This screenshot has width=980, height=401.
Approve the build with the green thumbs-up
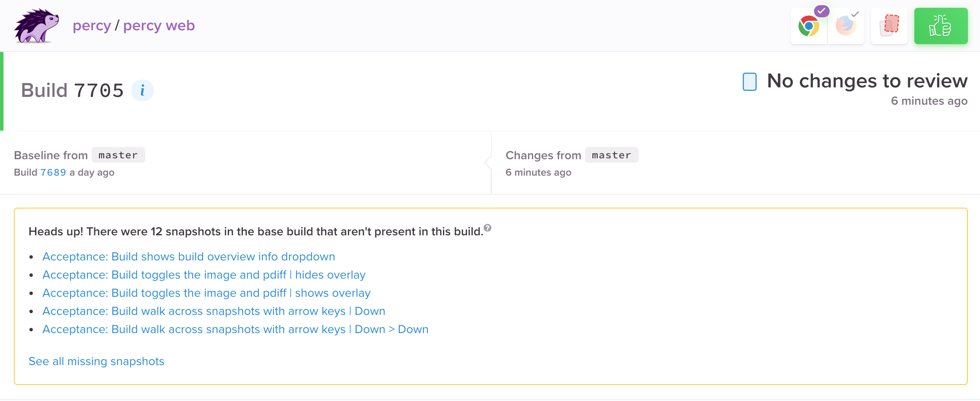tap(941, 26)
